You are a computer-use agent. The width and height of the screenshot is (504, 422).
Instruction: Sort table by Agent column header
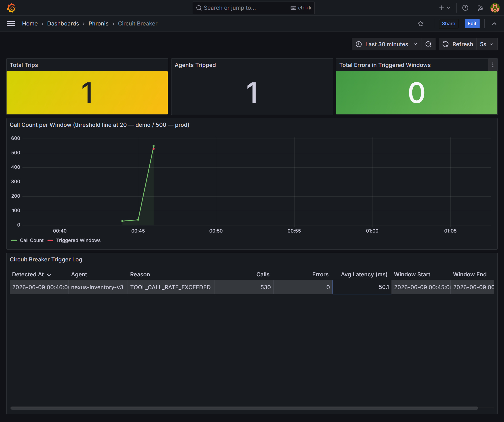[79, 275]
